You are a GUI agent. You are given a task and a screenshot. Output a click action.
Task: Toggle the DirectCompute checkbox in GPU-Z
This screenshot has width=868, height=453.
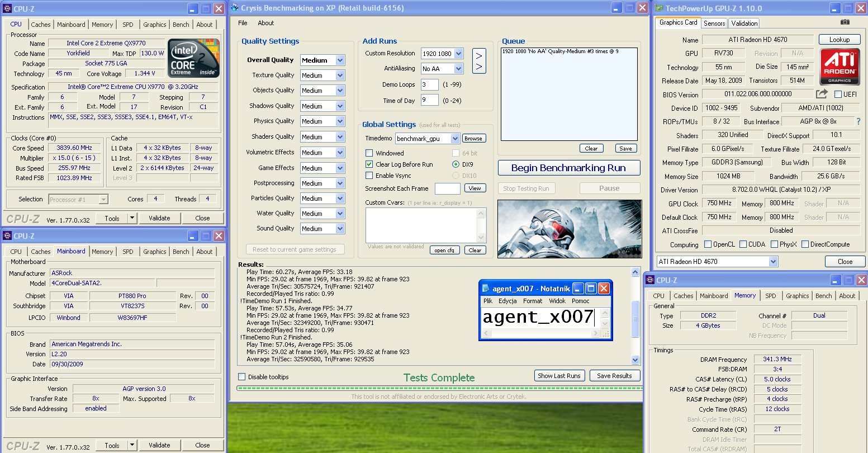(x=805, y=244)
